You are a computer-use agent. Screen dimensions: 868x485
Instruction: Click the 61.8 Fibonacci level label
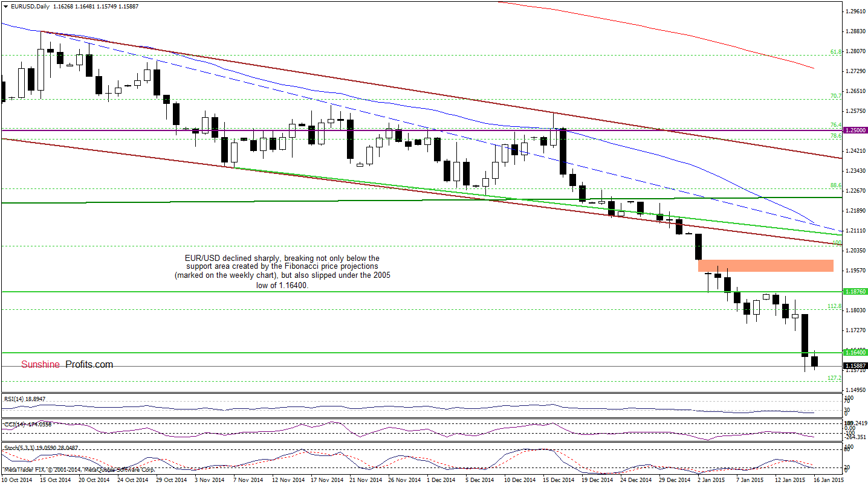tap(836, 52)
